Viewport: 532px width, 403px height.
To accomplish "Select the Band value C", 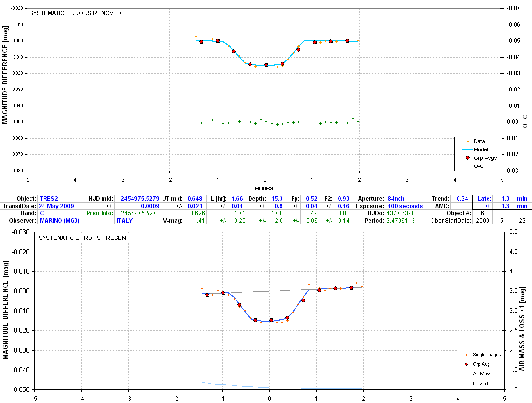I will pos(42,213).
